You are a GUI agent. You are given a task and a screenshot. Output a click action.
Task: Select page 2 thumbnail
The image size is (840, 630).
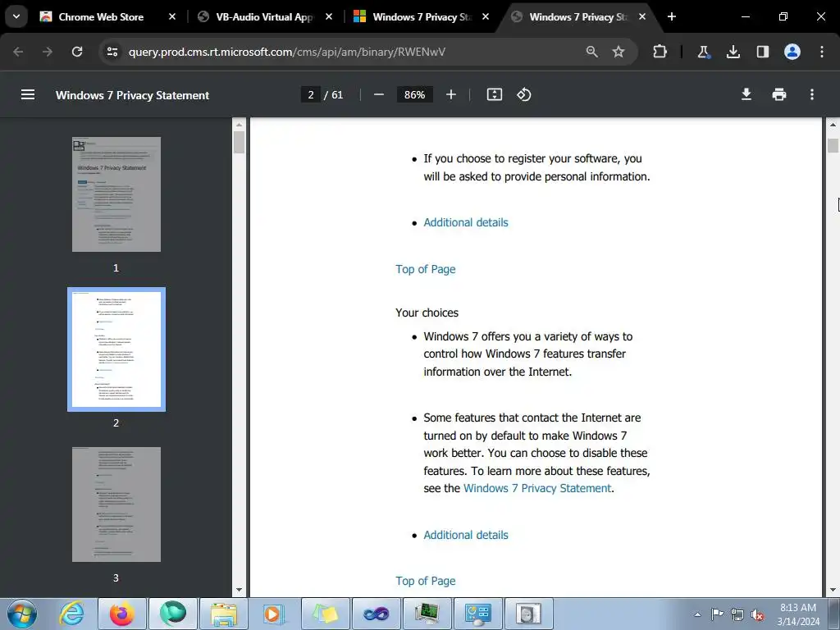tap(116, 349)
